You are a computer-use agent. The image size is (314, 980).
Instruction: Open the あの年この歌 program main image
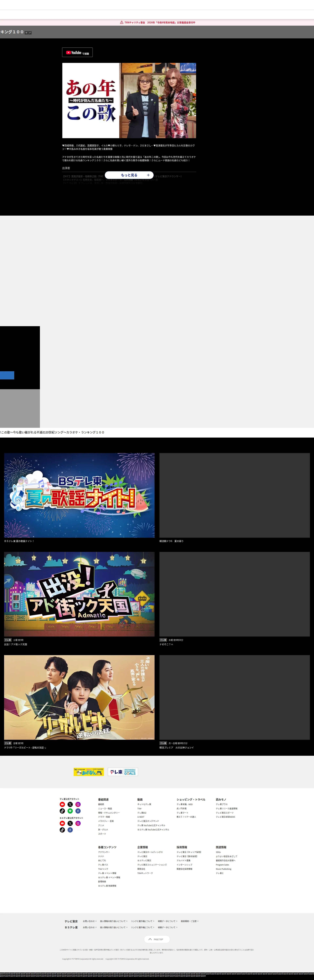[129, 100]
